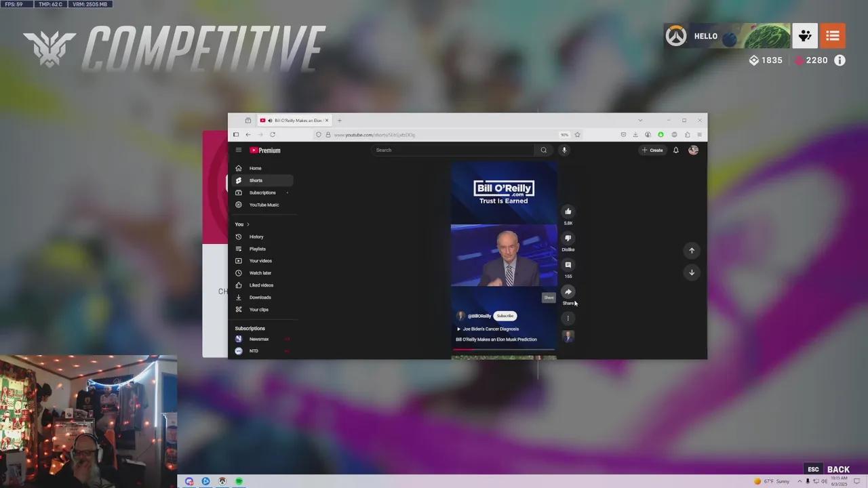Open the YouTube account avatar menu
This screenshot has width=868, height=488.
tap(693, 150)
